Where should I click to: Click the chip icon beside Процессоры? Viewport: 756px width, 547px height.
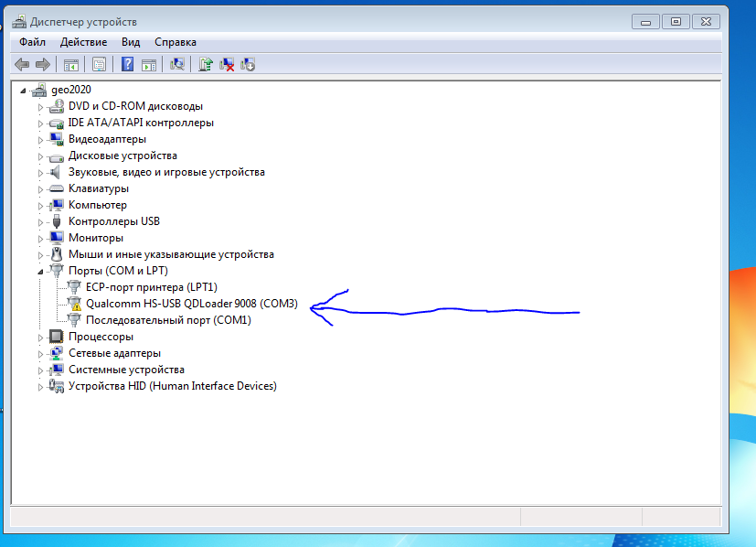pyautogui.click(x=57, y=337)
